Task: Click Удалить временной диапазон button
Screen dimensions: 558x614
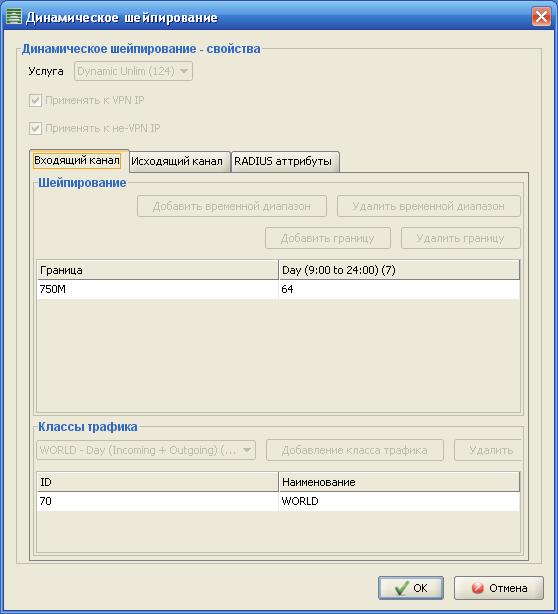Action: [429, 206]
